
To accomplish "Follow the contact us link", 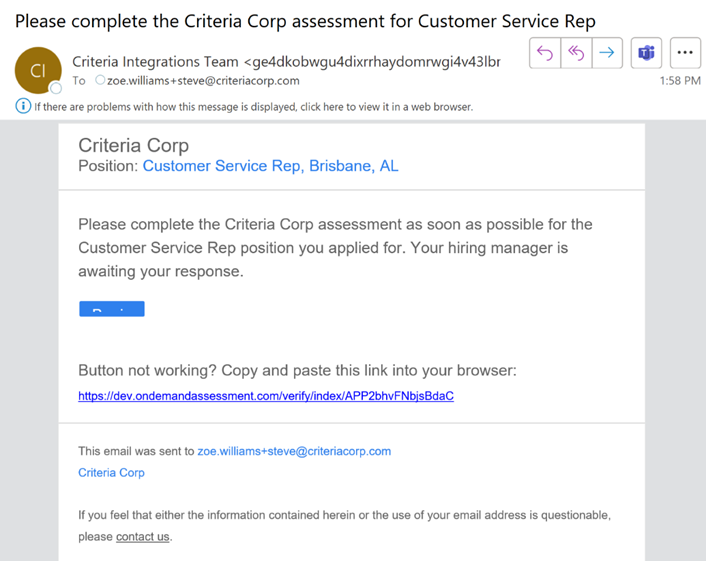I will [142, 537].
